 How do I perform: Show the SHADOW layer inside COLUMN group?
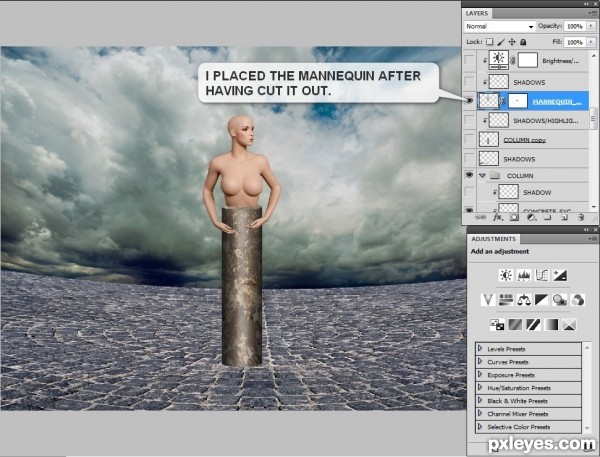469,192
